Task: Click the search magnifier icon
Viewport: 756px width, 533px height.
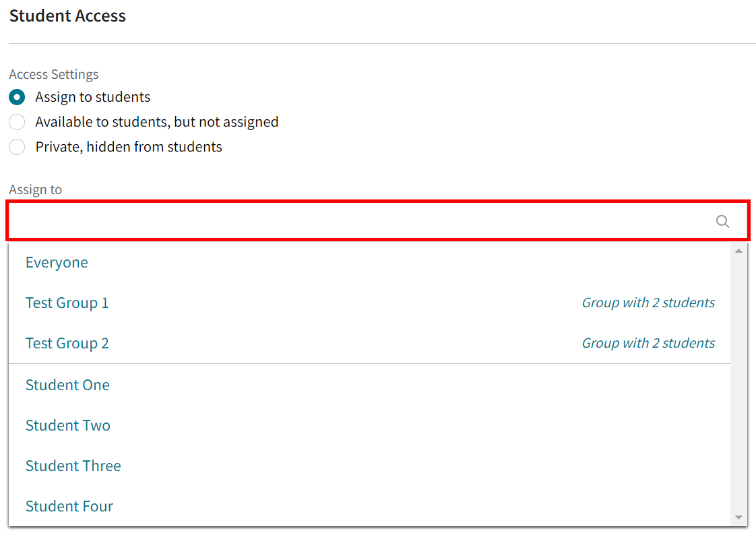Action: [x=722, y=221]
